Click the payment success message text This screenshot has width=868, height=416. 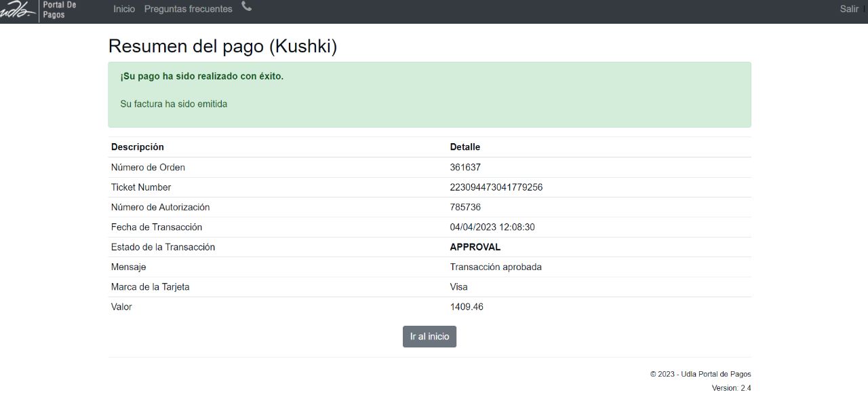point(201,76)
